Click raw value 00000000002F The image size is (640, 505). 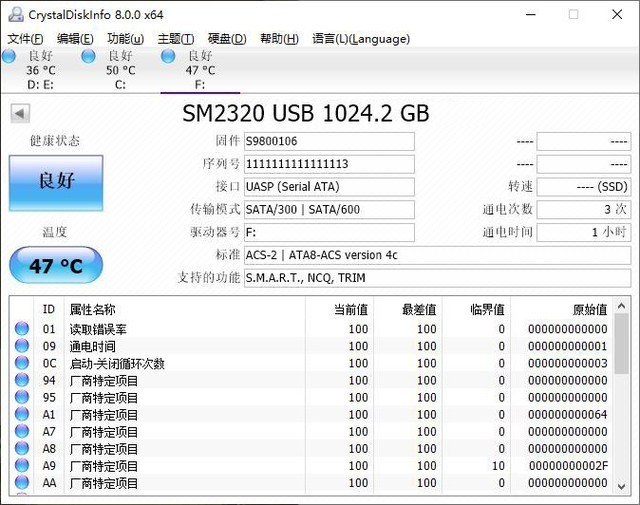(x=568, y=465)
